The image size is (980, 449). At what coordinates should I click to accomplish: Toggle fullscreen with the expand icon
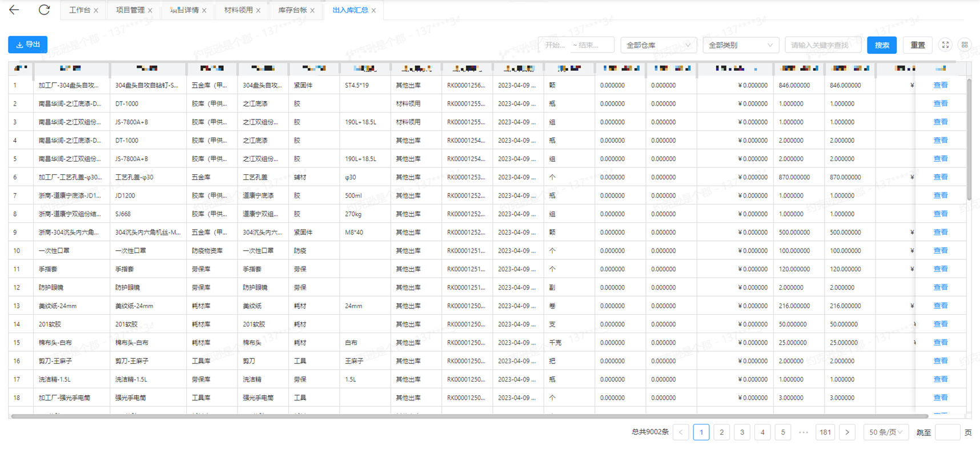pos(945,45)
